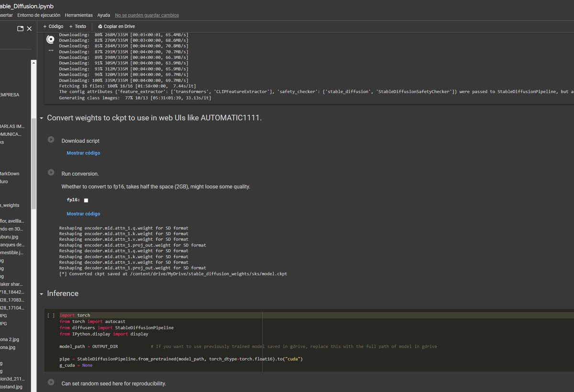Select the file ending 'ona 2.jpg'
574x392 pixels.
10,339
